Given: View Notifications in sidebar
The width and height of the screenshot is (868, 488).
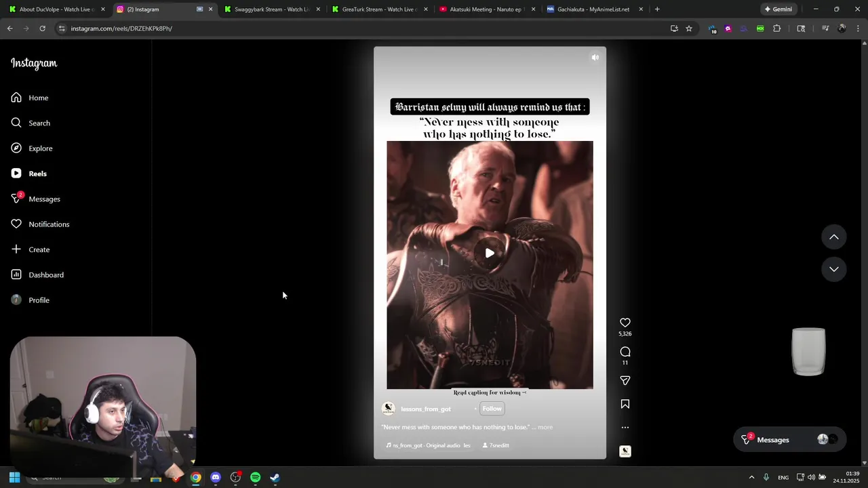Looking at the screenshot, I should 40,224.
